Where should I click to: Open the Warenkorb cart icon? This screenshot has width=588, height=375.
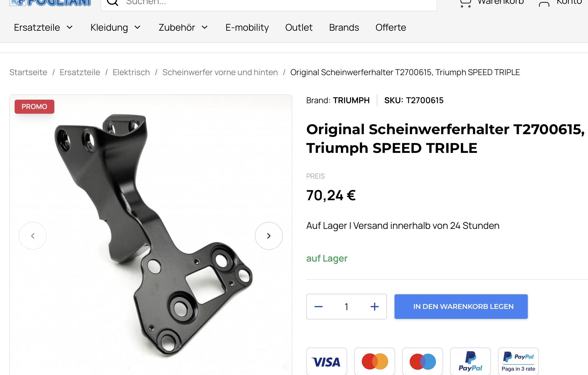(465, 3)
